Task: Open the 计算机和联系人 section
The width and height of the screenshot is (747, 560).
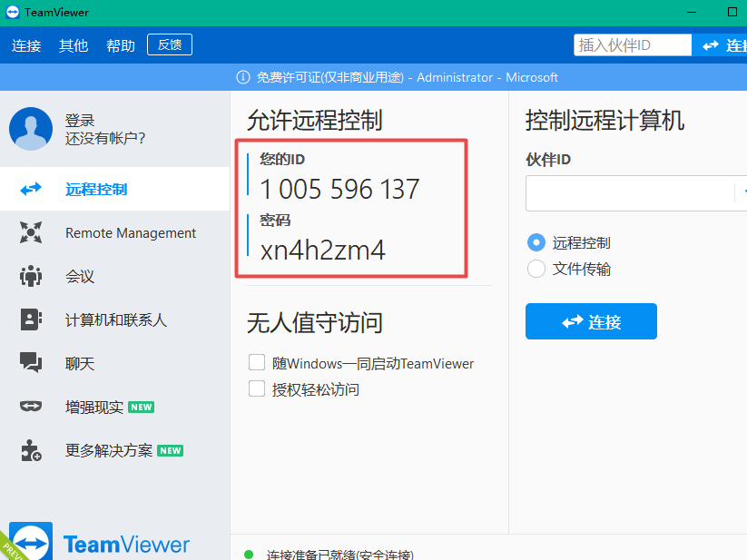Action: (114, 319)
